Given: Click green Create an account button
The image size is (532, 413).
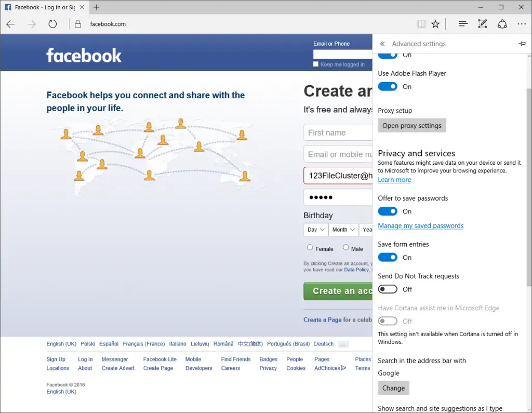Looking at the screenshot, I should point(338,291).
